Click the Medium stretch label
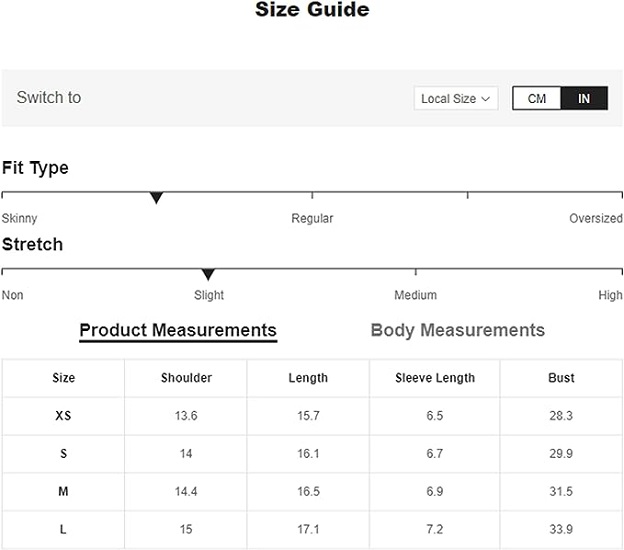624x550 pixels. point(415,295)
